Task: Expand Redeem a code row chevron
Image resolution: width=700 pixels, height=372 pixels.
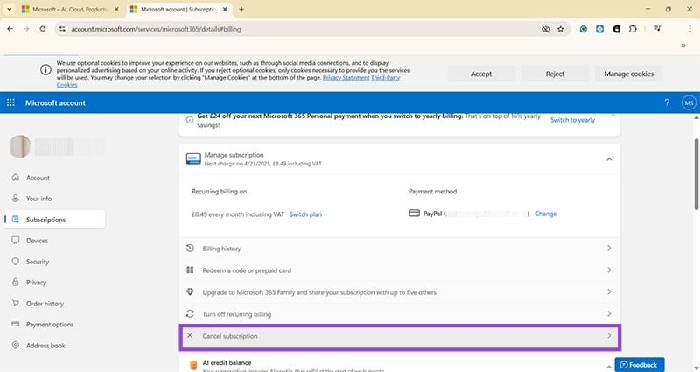Action: 609,270
